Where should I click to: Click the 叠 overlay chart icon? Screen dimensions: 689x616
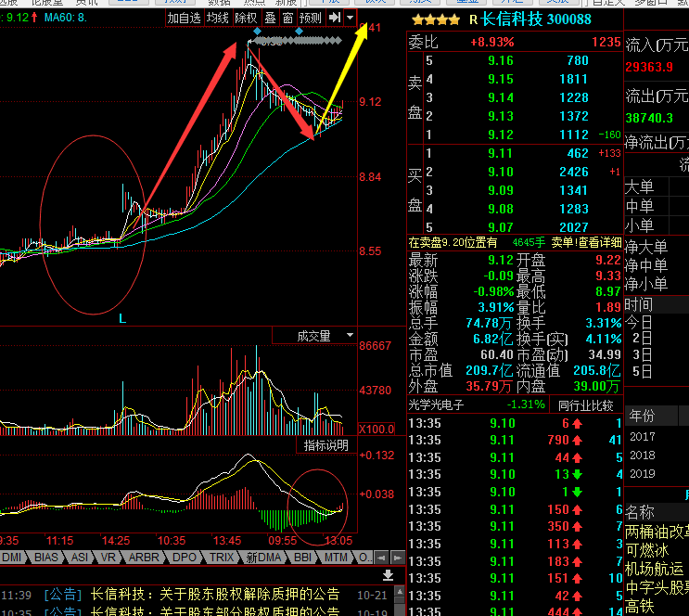pyautogui.click(x=270, y=18)
